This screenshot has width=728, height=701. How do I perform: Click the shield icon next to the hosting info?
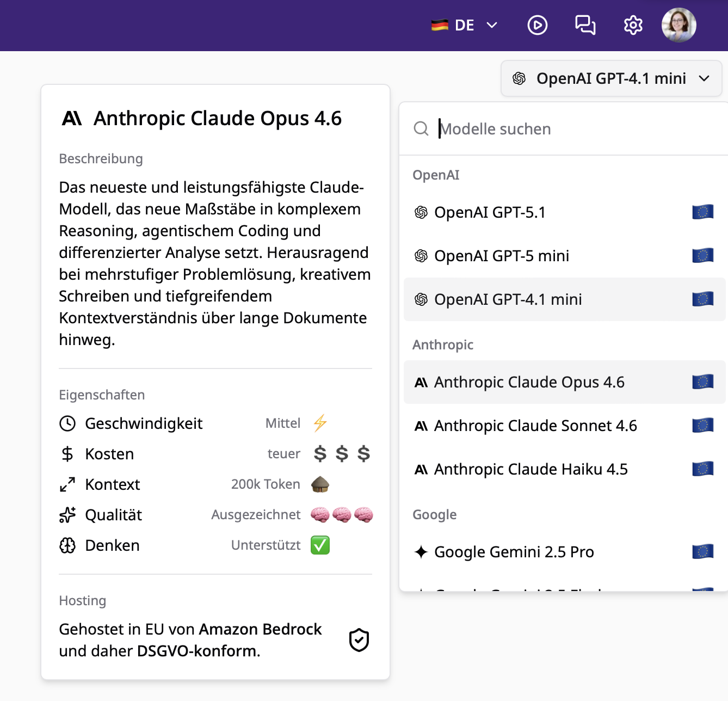359,640
